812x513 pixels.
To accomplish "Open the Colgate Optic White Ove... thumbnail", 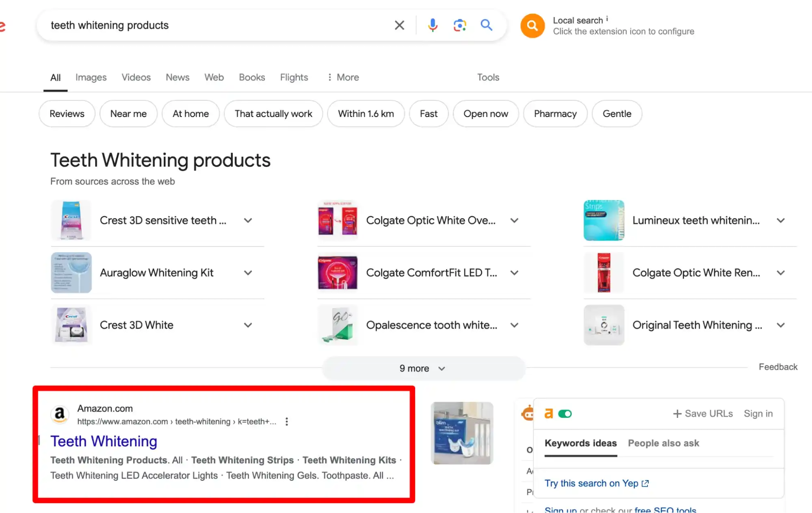I will [x=338, y=220].
